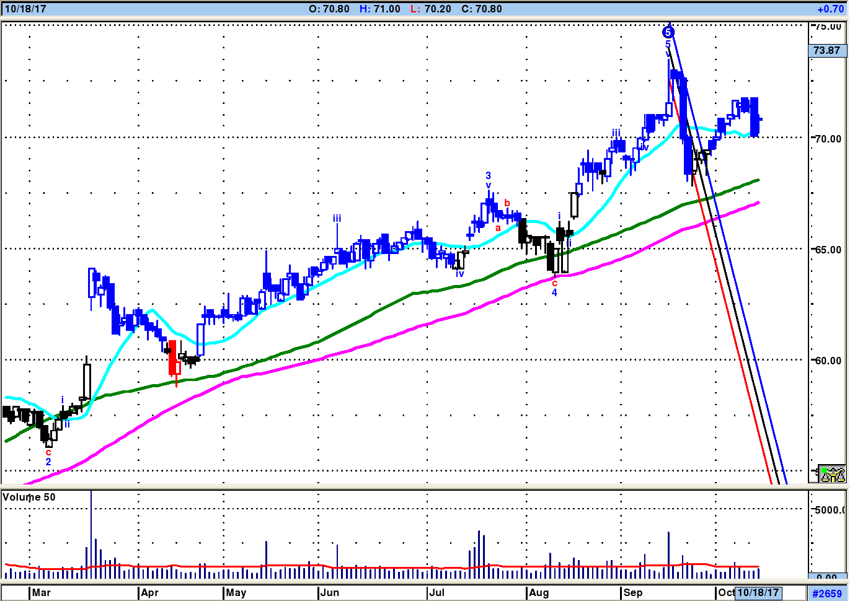Click the volume pane 0.00 scale box

click(827, 577)
